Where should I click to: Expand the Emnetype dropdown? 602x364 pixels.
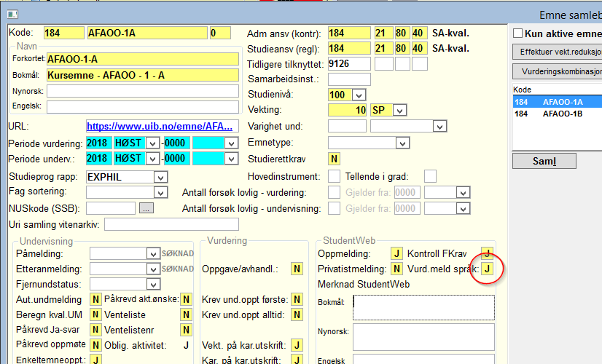[402, 143]
